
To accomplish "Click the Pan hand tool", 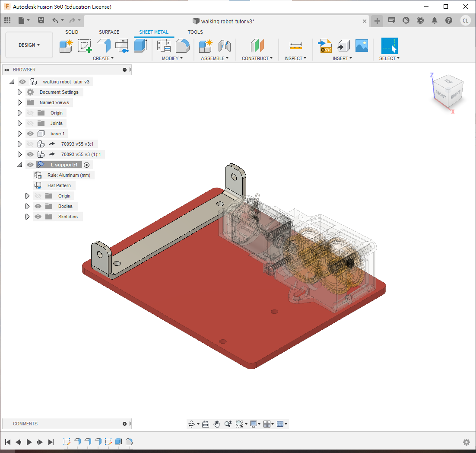I will click(217, 424).
